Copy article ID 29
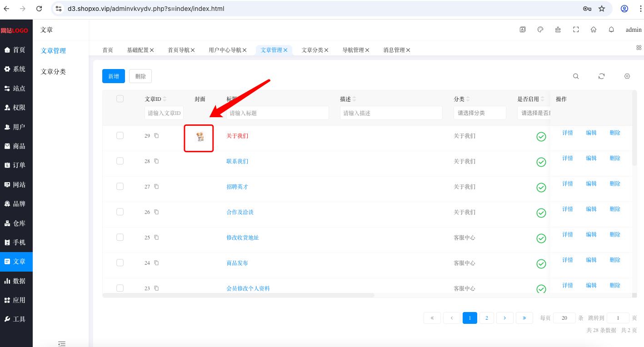Viewport: 644px width, 347px height. pos(156,136)
